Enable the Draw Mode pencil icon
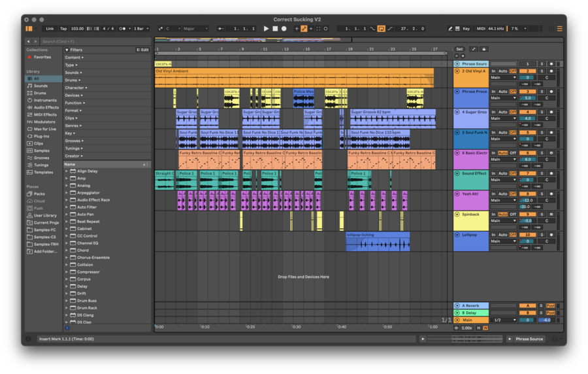588x374 pixels. click(451, 29)
